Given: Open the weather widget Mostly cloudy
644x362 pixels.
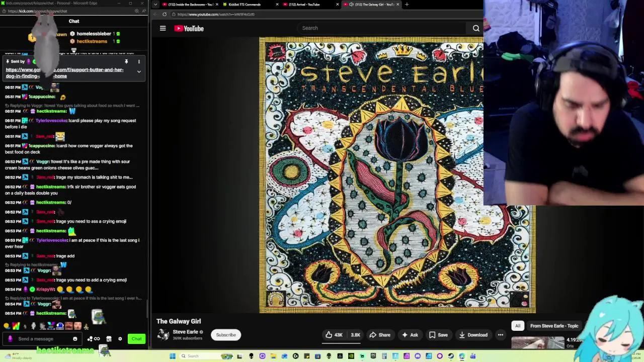Looking at the screenshot, I should click(20, 356).
